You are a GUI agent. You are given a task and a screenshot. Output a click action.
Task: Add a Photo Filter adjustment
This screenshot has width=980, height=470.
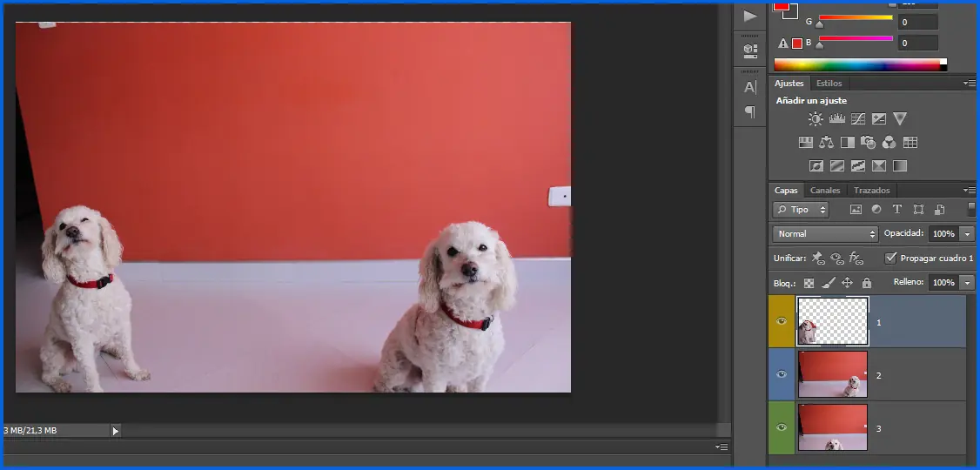[x=868, y=143]
